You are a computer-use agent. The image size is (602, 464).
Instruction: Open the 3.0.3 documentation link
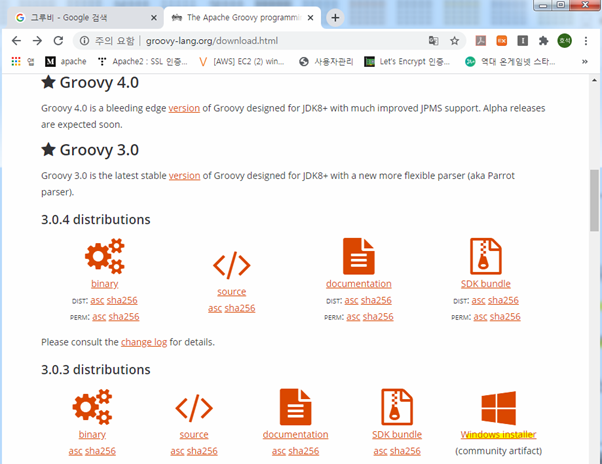(x=295, y=434)
